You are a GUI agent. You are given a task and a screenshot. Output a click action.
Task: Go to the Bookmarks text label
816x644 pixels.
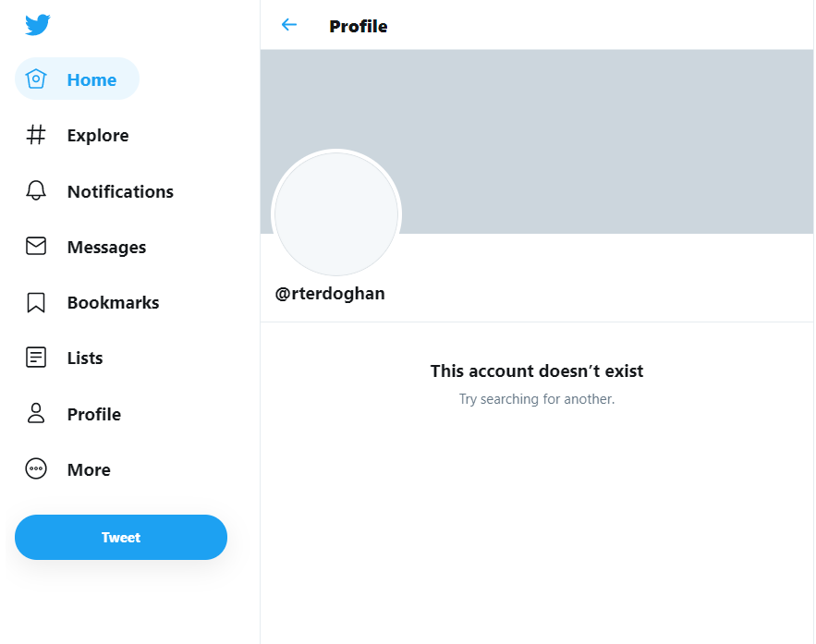(113, 303)
